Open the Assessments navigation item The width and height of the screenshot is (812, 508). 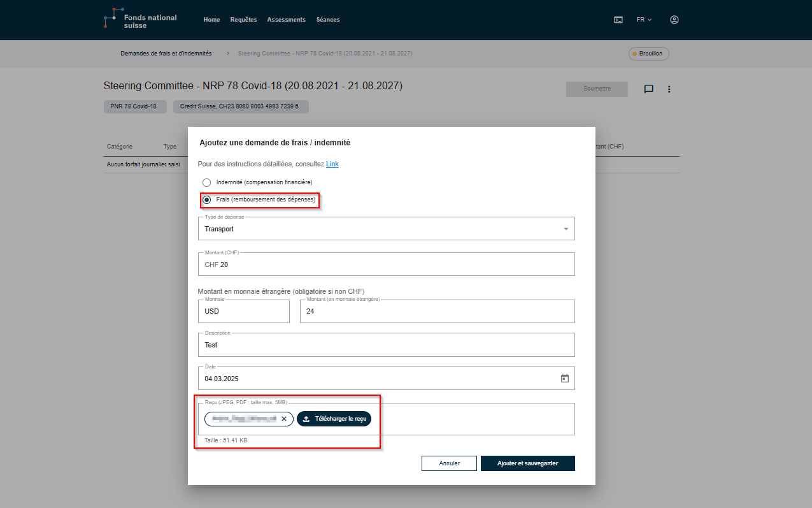point(286,20)
